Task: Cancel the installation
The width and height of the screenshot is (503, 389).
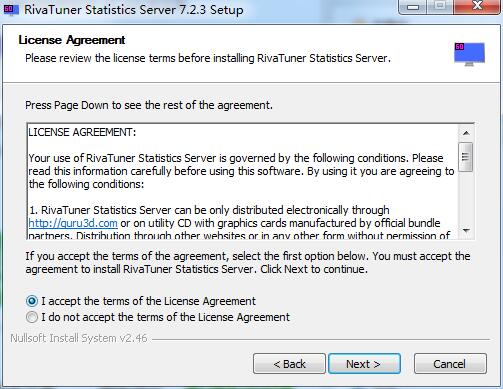Action: 450,364
